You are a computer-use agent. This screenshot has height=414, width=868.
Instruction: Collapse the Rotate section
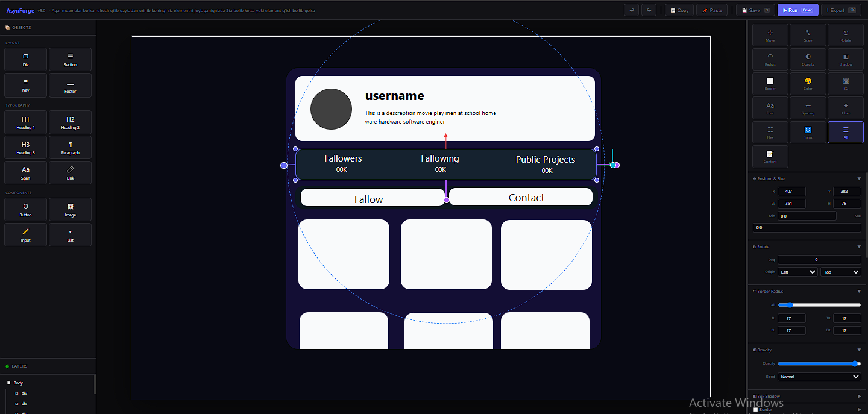coord(859,246)
